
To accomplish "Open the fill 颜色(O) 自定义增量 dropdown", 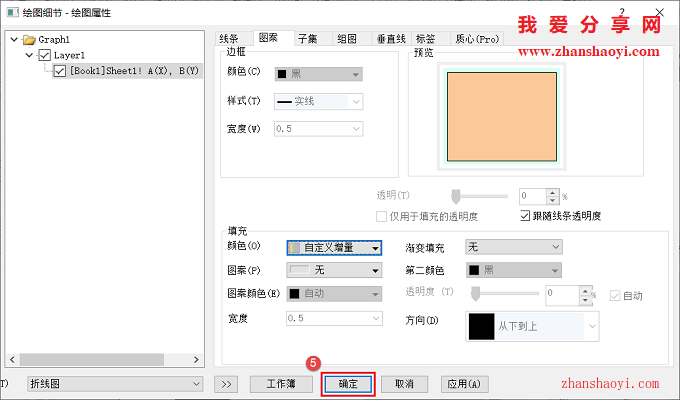I will tap(334, 248).
